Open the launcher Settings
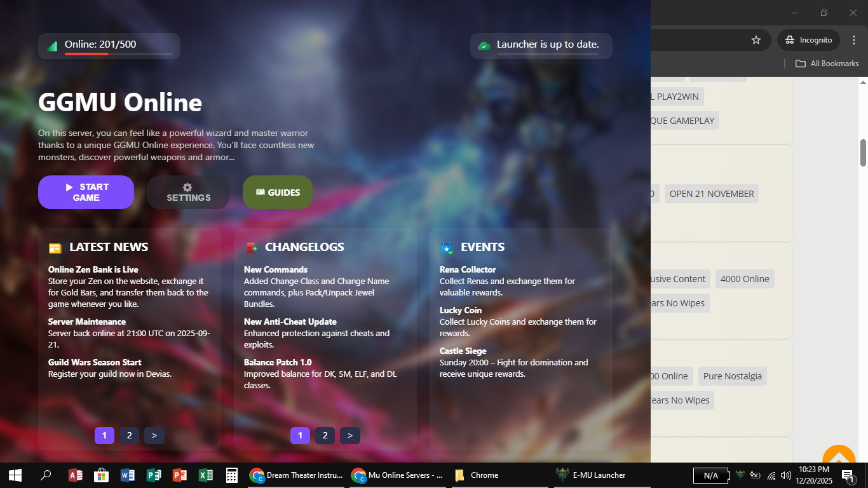The height and width of the screenshot is (488, 868). (188, 192)
